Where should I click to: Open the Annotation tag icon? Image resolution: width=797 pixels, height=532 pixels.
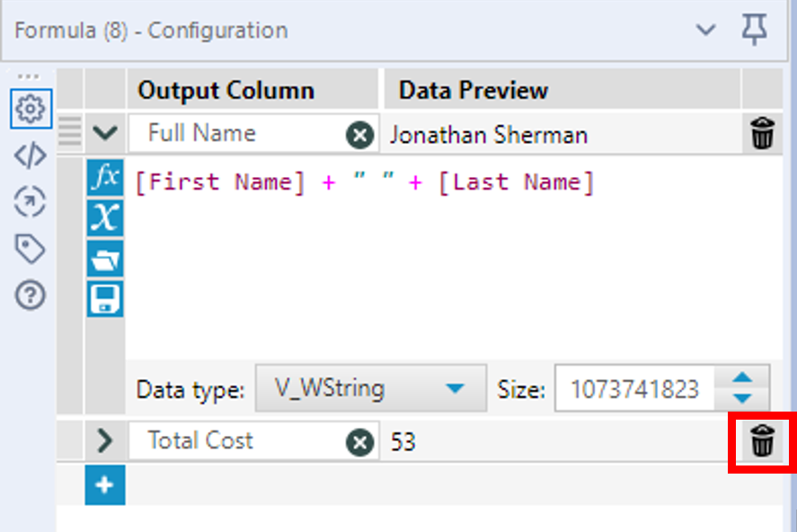(x=31, y=248)
